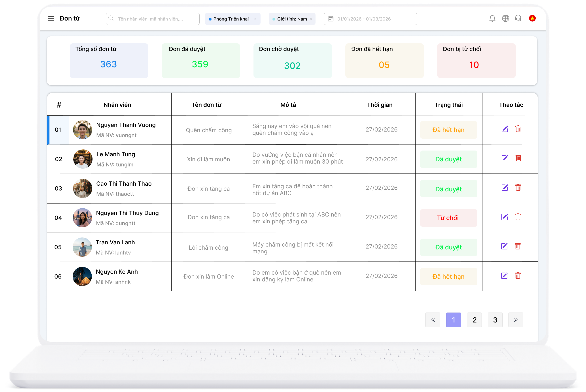Delete Nguyen Ke Anh's online work request
586x392 pixels.
(x=518, y=276)
